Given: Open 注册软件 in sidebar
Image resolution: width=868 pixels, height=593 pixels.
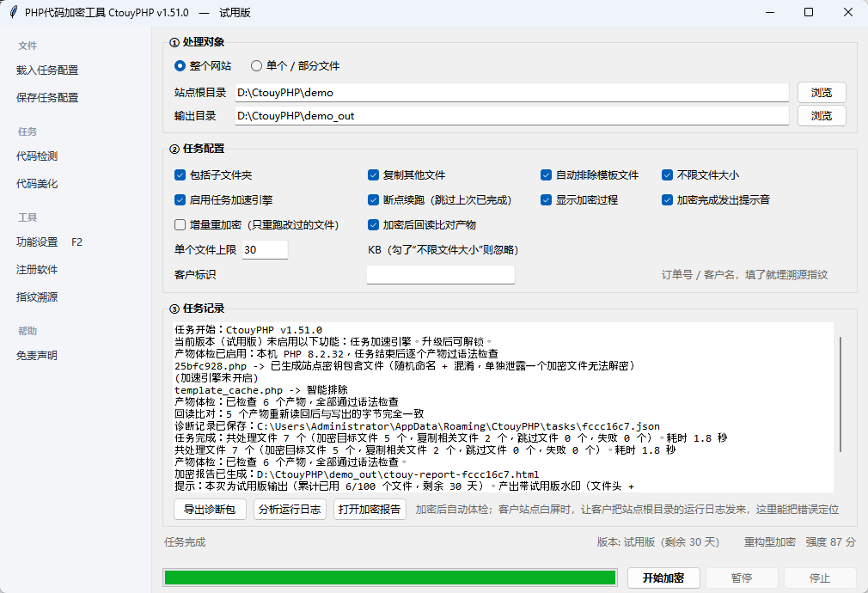Looking at the screenshot, I should tap(37, 270).
